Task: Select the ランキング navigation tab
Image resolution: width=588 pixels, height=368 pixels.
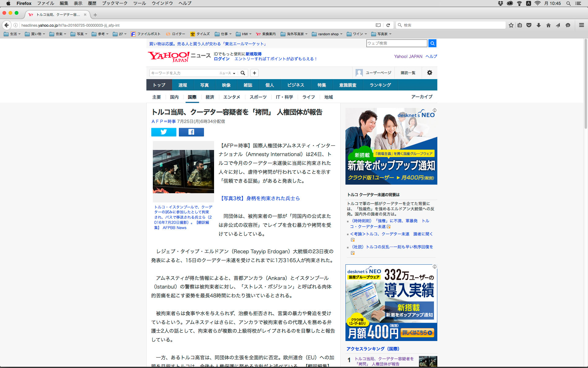Action: [x=380, y=85]
